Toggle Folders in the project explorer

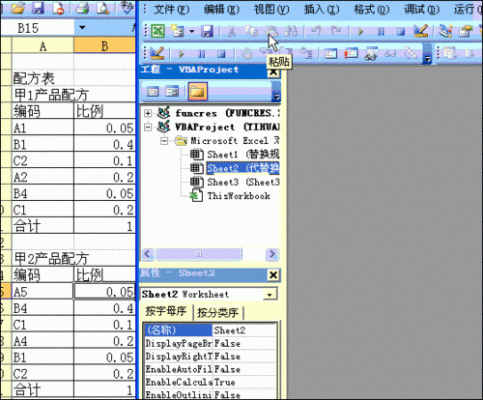point(198,92)
